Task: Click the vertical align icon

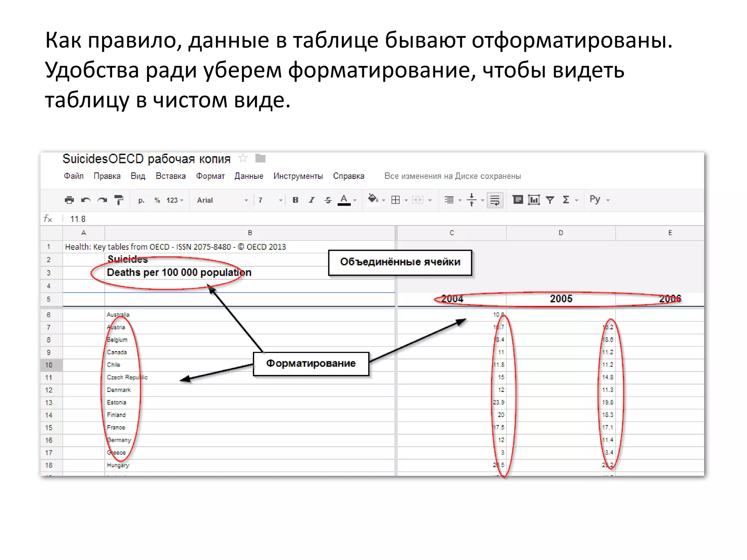Action: (x=472, y=200)
